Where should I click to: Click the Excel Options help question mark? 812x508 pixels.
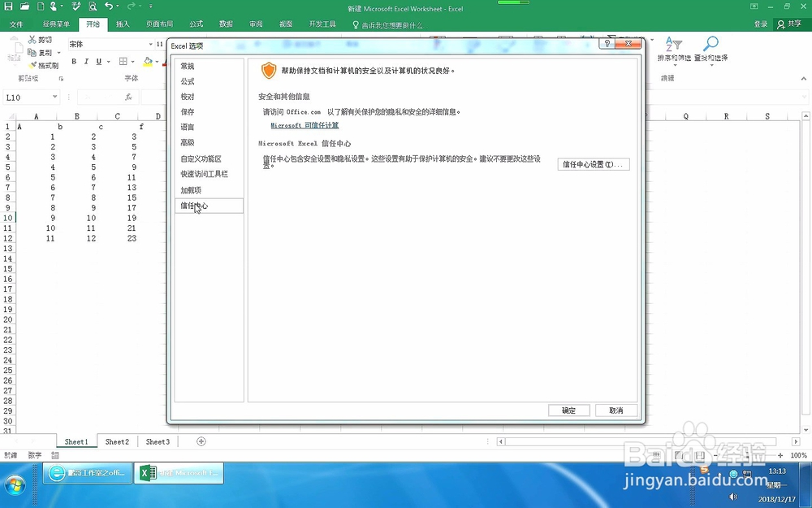pyautogui.click(x=607, y=44)
